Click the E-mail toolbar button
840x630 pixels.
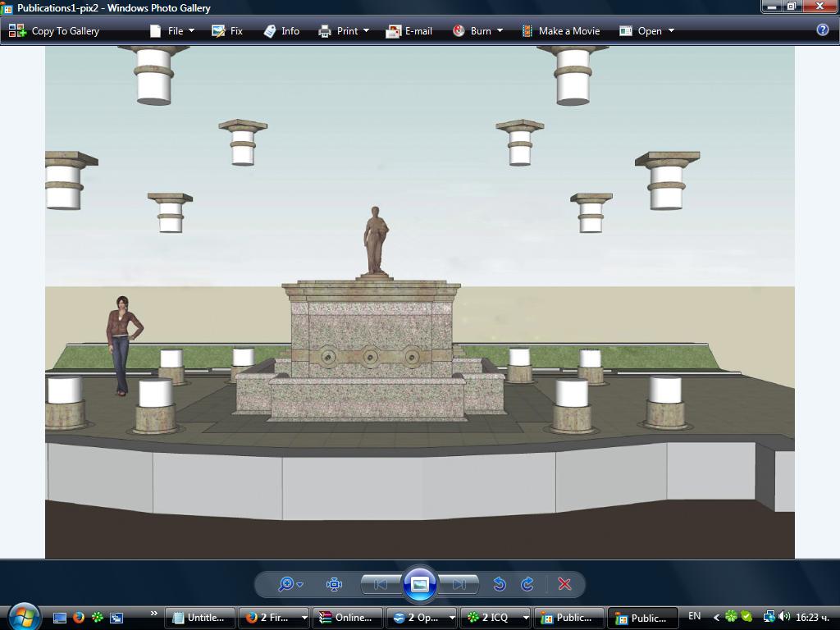click(409, 31)
